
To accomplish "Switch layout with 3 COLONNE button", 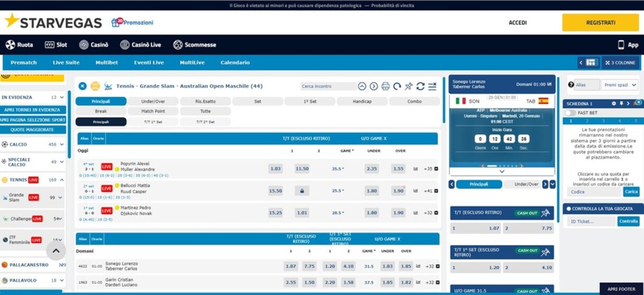I will pyautogui.click(x=620, y=62).
